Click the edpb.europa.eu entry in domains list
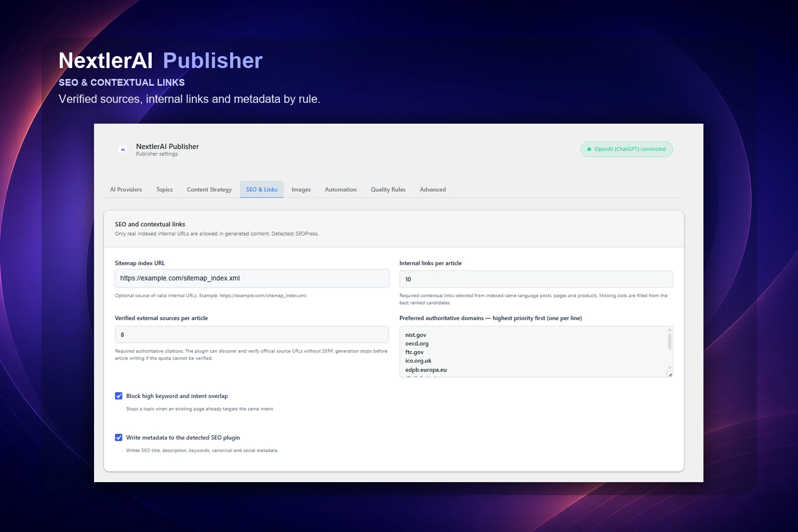Screen dimensions: 798x532 click(426, 370)
